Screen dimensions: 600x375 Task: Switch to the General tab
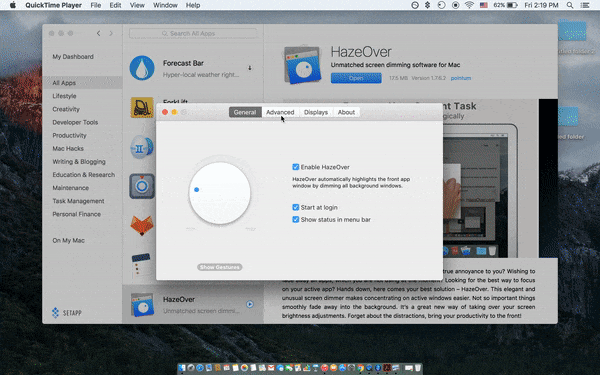click(245, 112)
